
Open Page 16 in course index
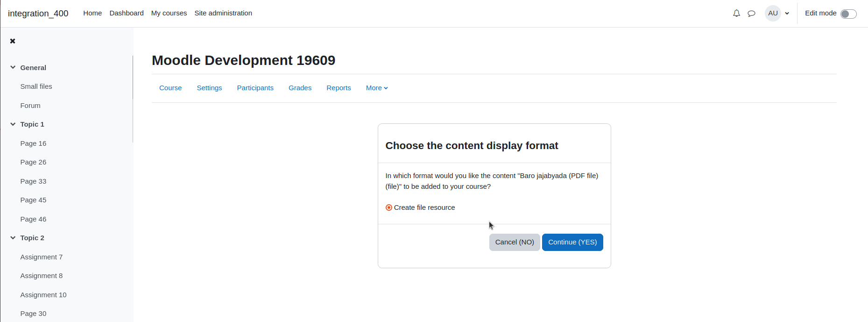click(x=33, y=143)
